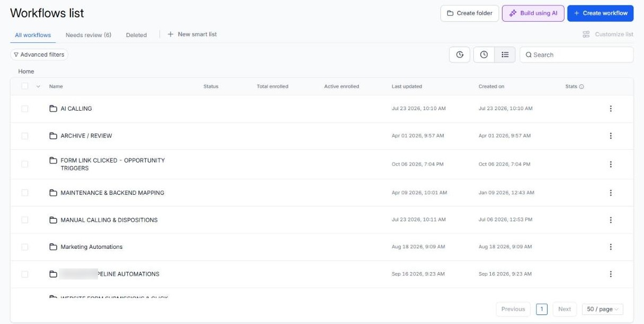This screenshot has height=324, width=644.
Task: Open the Advanced filters panel
Action: 39,55
